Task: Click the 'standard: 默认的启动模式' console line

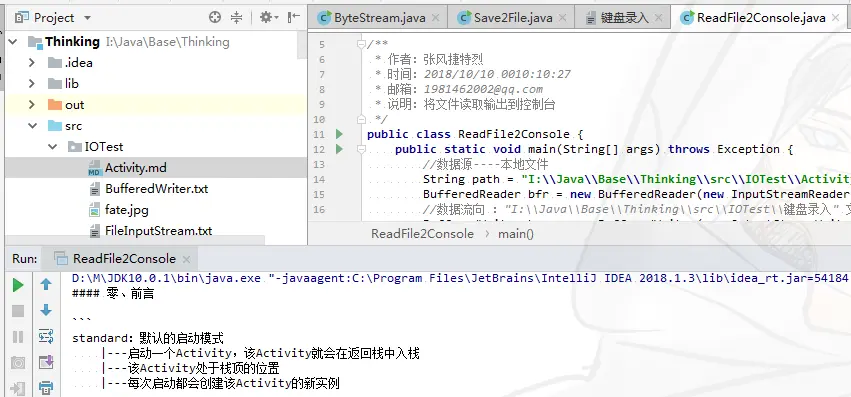Action: (148, 338)
